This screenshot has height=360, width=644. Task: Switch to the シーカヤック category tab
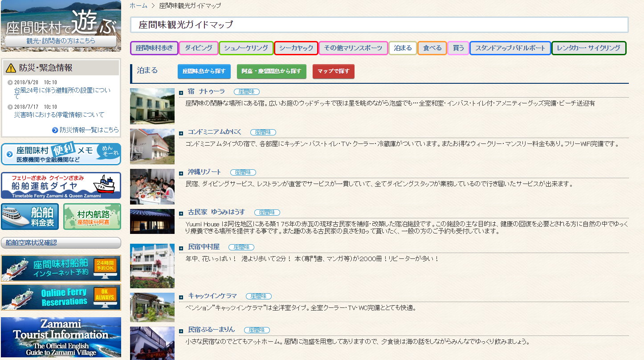coord(296,48)
